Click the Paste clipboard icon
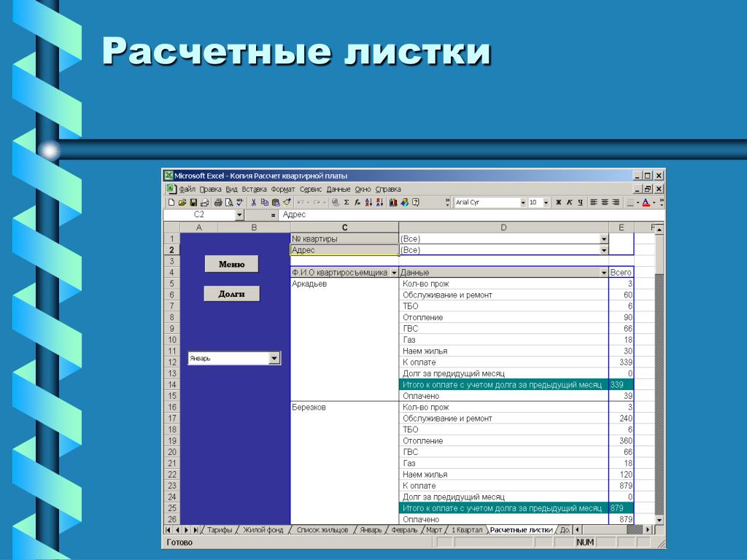This screenshot has height=560, width=747. point(275,203)
